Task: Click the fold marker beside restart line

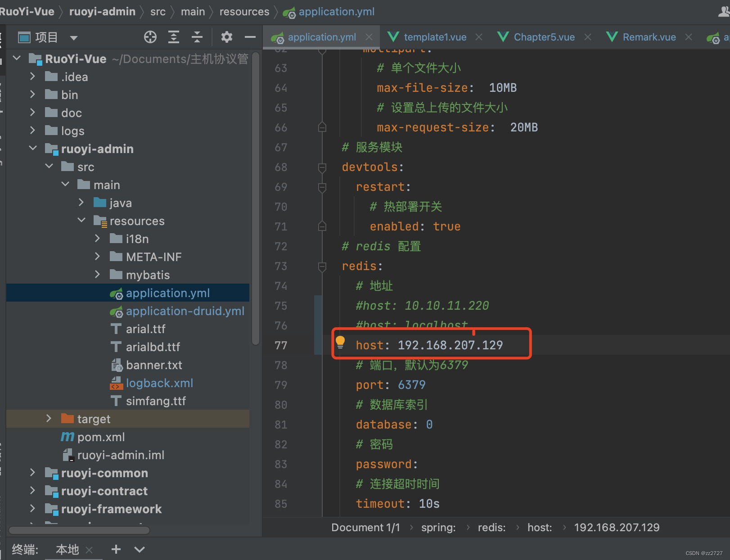Action: click(x=322, y=187)
